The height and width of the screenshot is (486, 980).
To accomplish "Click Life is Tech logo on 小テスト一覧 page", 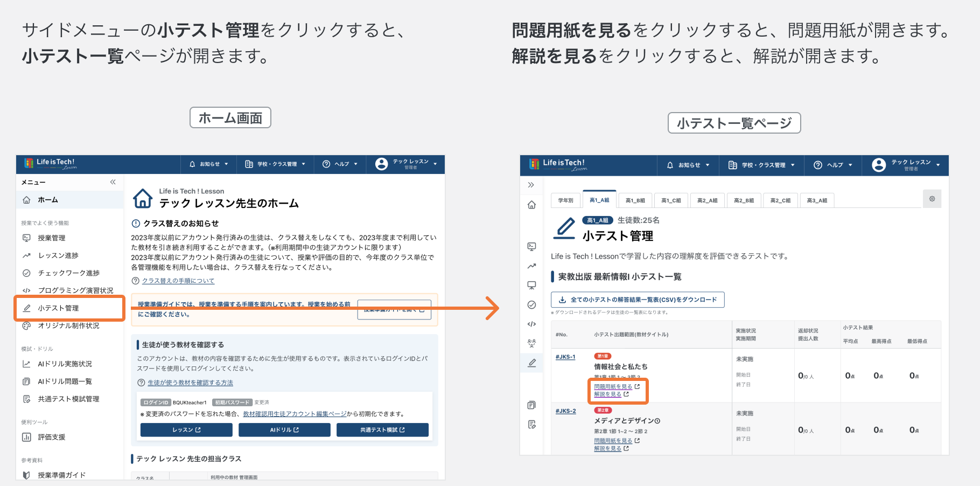I will [558, 164].
